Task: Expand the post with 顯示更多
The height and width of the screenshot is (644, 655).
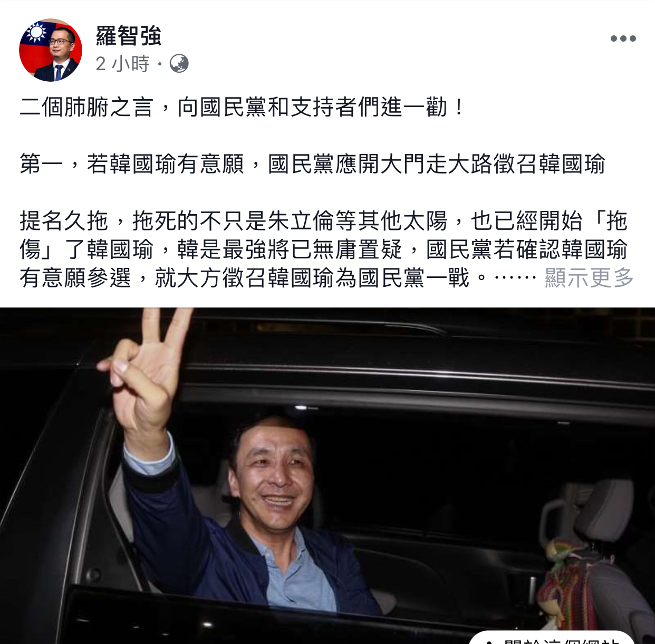Action: point(589,277)
